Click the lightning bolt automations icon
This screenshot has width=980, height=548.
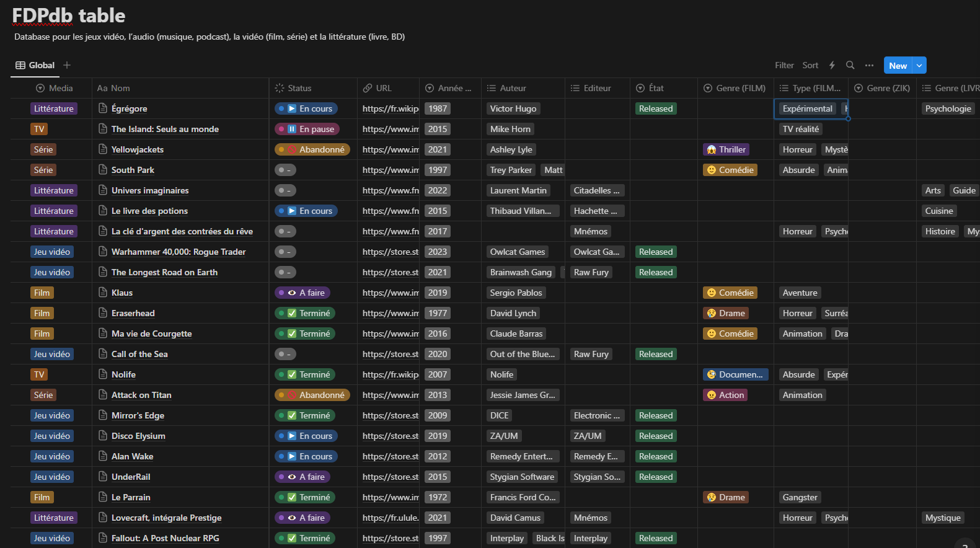[832, 65]
